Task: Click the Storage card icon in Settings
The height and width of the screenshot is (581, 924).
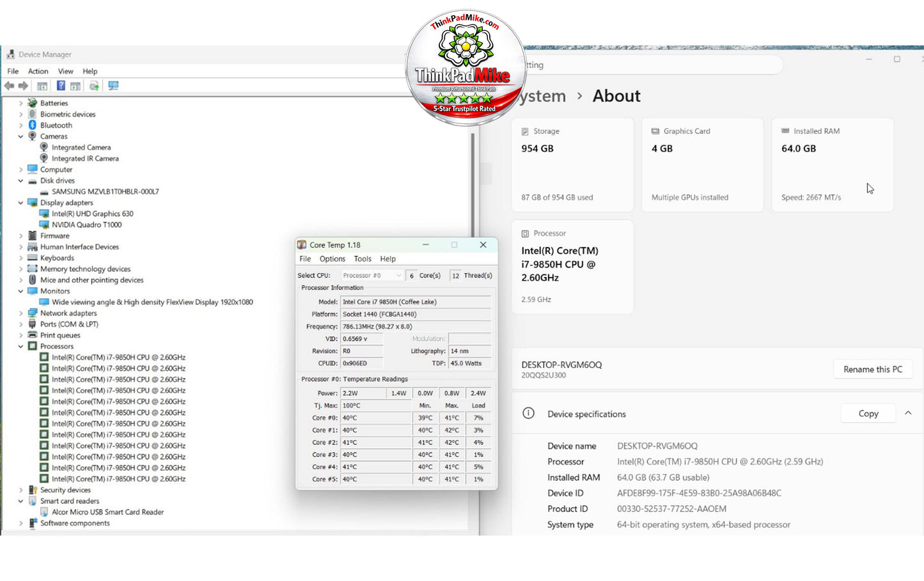Action: point(525,131)
